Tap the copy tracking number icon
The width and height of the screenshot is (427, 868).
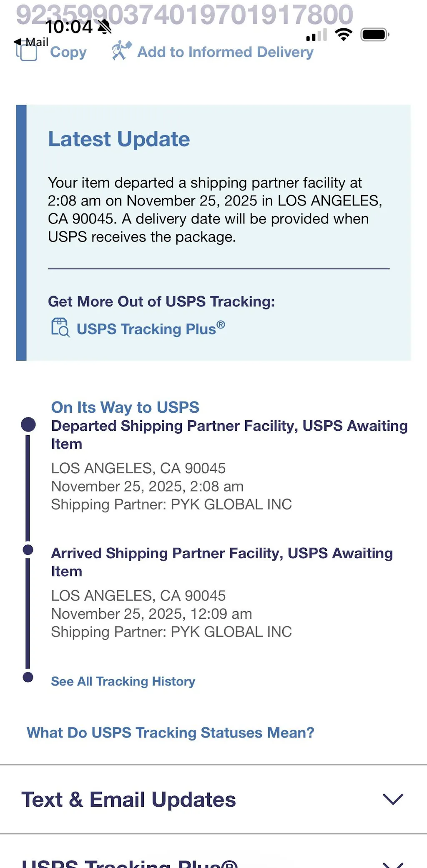27,52
